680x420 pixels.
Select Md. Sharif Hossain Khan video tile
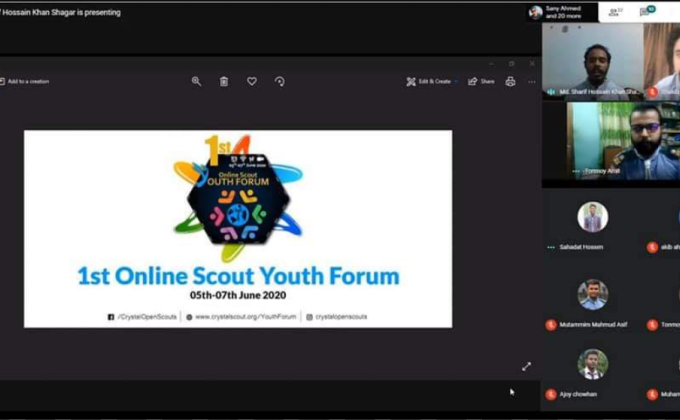point(592,62)
